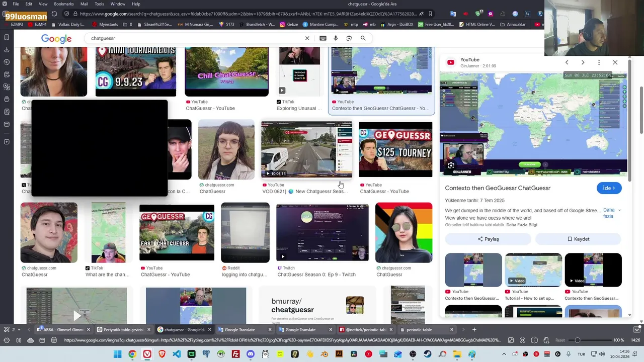Click the chatguessr search input field
This screenshot has width=644, height=362.
click(x=195, y=38)
